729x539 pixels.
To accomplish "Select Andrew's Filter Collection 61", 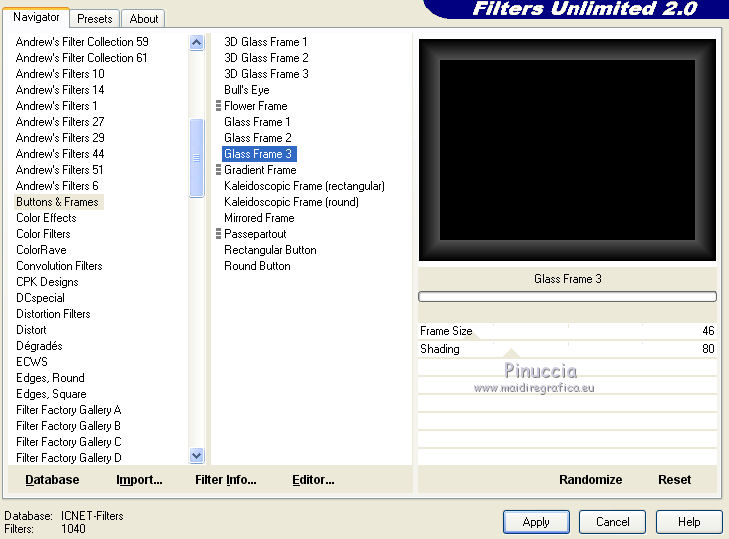I will coord(81,58).
